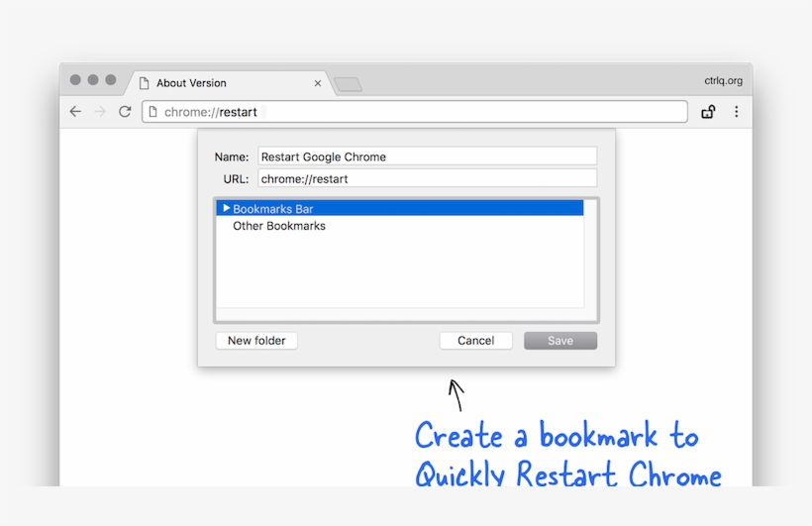Go back using the back arrow
This screenshot has width=812, height=526.
[x=75, y=111]
